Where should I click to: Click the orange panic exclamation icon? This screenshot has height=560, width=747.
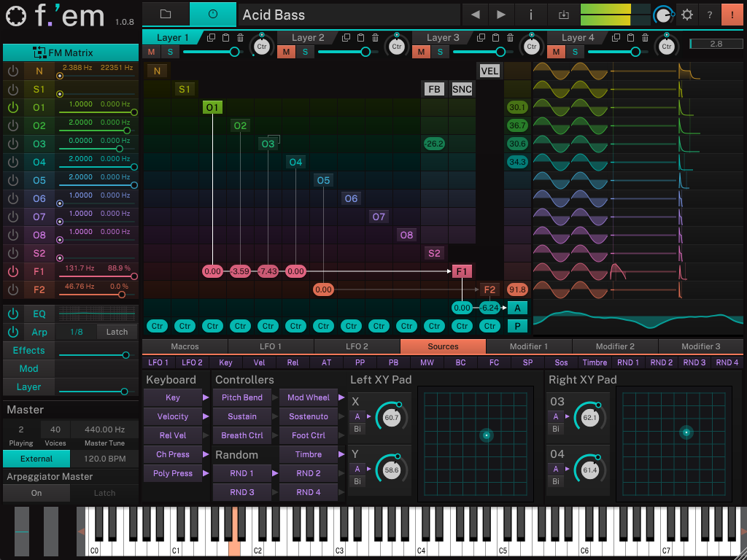click(734, 15)
